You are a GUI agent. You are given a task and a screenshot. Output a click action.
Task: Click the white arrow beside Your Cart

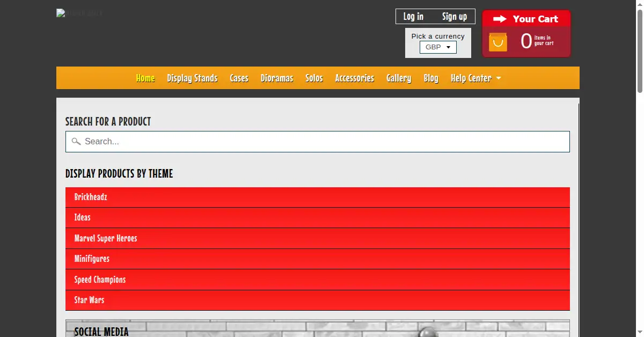click(x=500, y=19)
